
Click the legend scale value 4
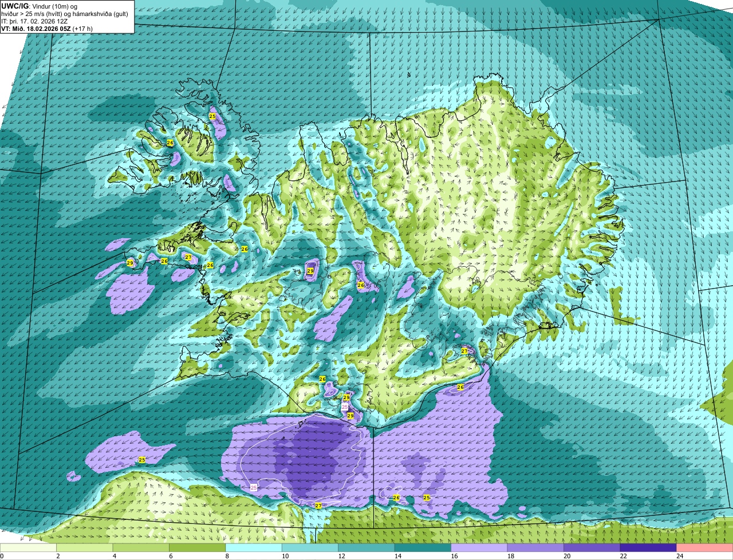pos(114,556)
